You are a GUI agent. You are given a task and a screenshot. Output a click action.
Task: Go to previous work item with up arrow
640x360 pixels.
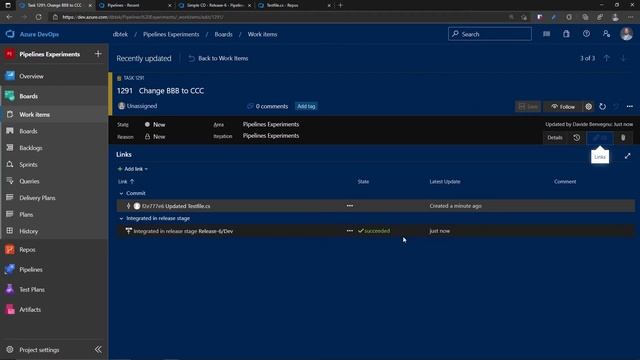607,58
